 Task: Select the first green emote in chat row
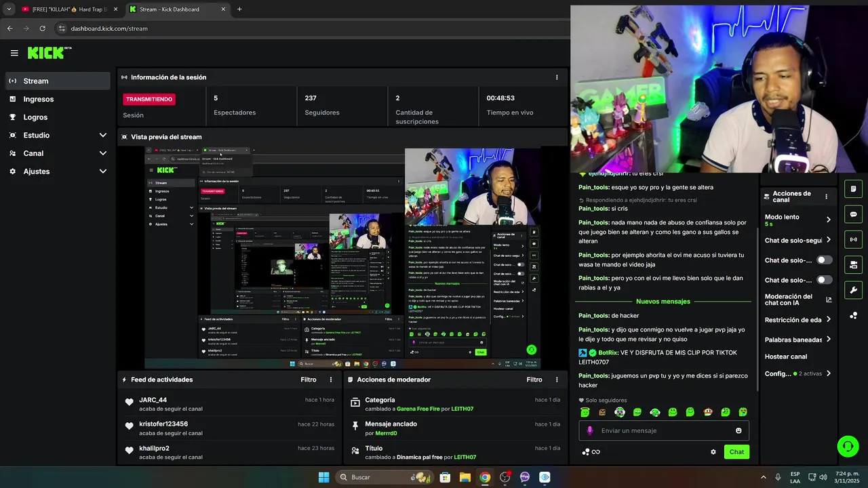click(585, 412)
